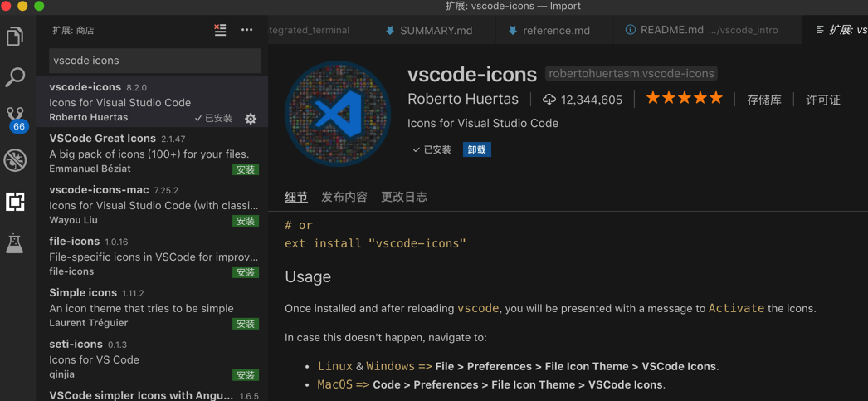The image size is (868, 401).
Task: Click the 已安装 label in vscode-icons list row
Action: pyautogui.click(x=213, y=118)
